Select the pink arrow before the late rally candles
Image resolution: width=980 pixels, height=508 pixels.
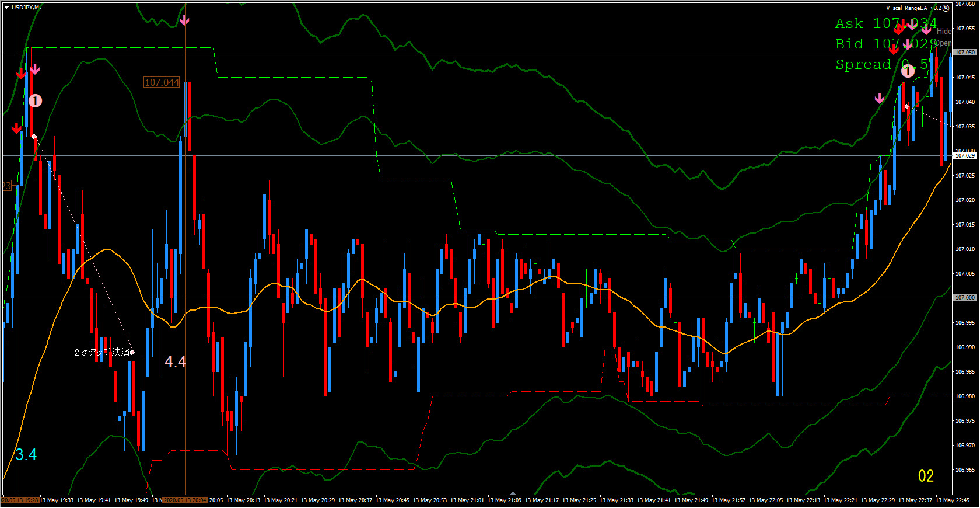pyautogui.click(x=880, y=99)
